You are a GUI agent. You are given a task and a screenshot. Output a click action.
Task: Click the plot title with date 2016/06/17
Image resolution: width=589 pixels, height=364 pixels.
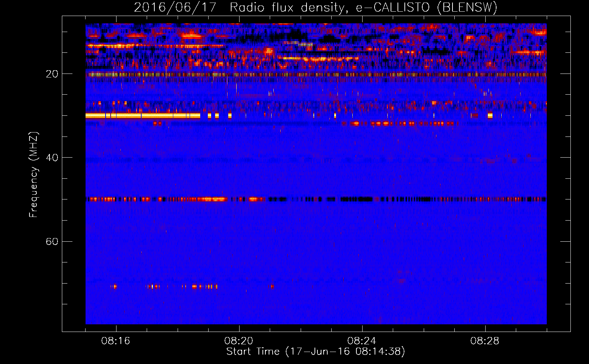tap(316, 7)
